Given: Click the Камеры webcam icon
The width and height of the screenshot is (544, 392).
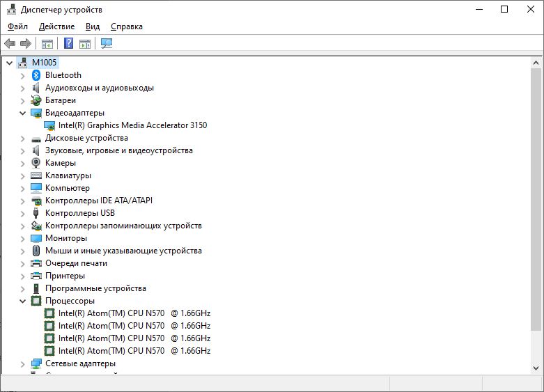Looking at the screenshot, I should [x=36, y=163].
